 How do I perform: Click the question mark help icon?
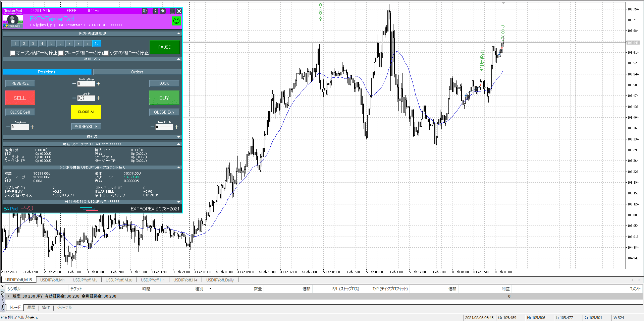pos(155,11)
